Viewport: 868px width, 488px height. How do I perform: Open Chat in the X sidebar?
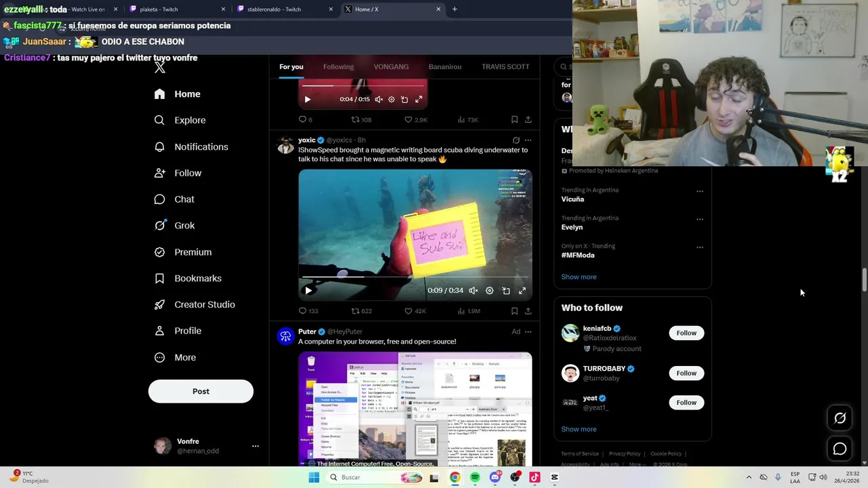(x=174, y=199)
